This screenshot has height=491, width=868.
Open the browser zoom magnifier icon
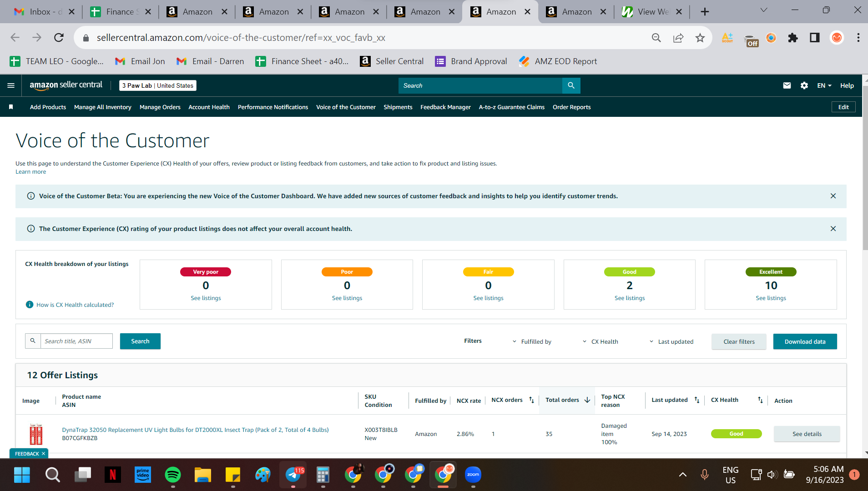coord(656,38)
